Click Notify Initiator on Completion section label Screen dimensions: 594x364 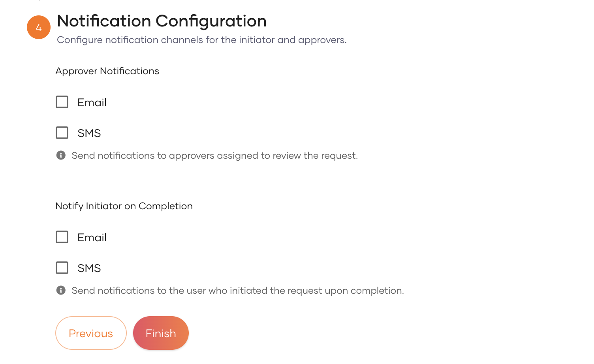click(x=124, y=206)
